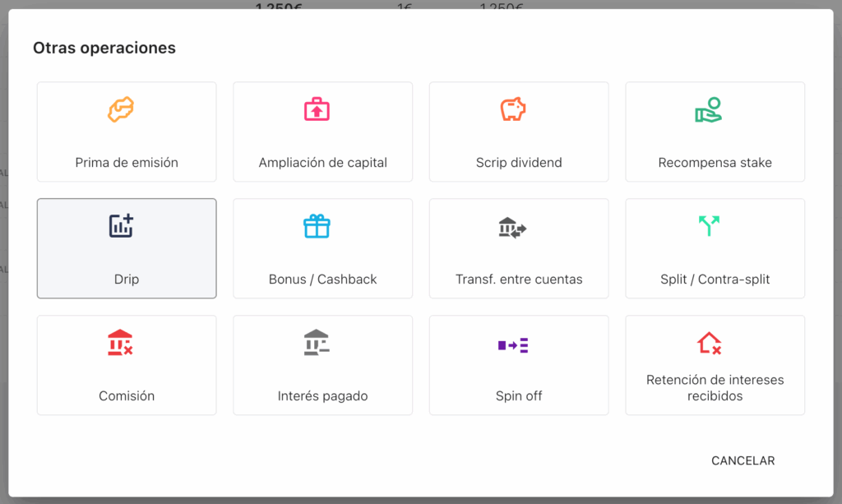Pick the "Spin off" label text
The image size is (842, 504).
(519, 396)
